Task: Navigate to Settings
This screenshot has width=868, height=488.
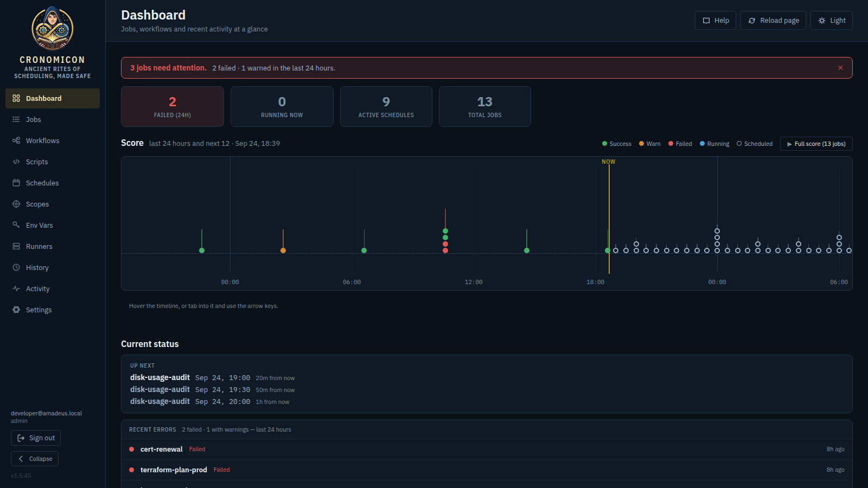Action: pos(53,310)
